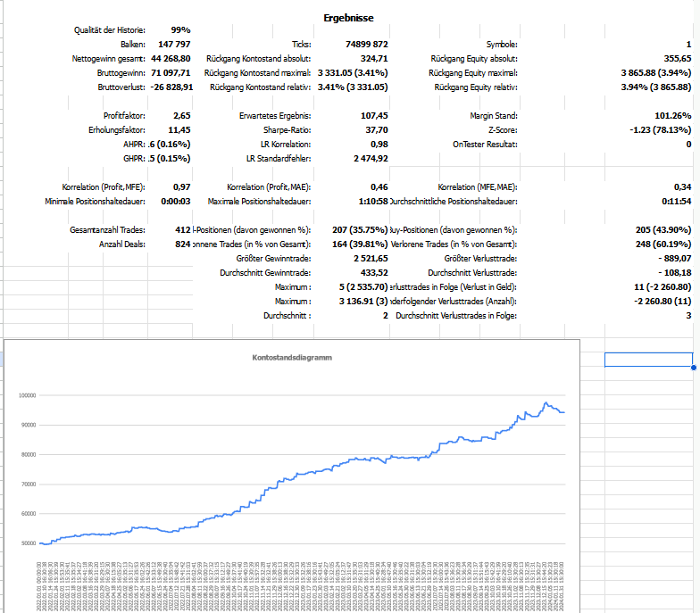Click the Ticks value 74899 872
This screenshot has height=613, width=700.
366,45
